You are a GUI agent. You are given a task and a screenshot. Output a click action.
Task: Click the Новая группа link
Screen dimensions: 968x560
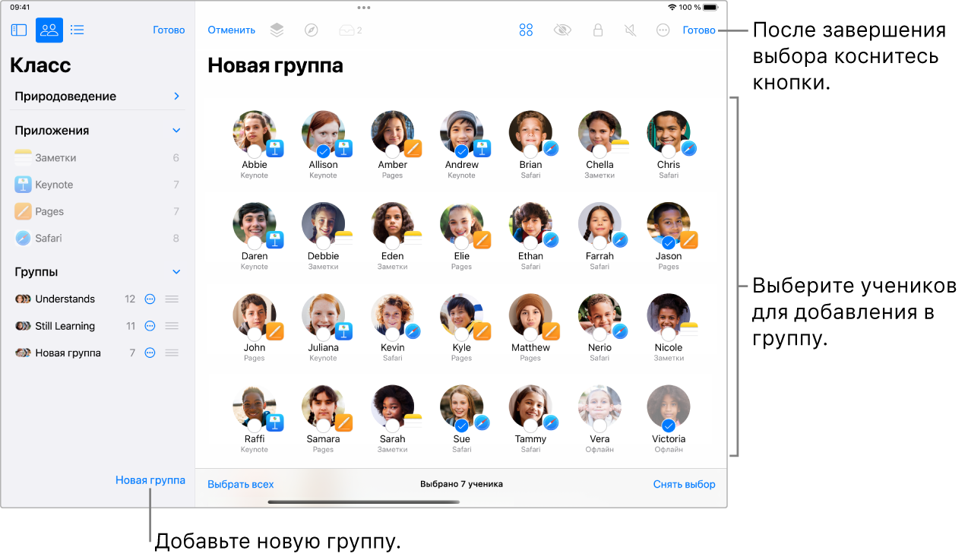(150, 480)
